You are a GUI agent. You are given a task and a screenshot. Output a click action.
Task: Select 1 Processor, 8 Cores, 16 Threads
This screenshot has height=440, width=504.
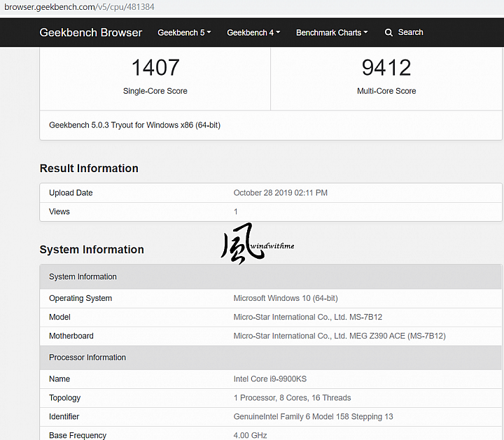click(292, 398)
